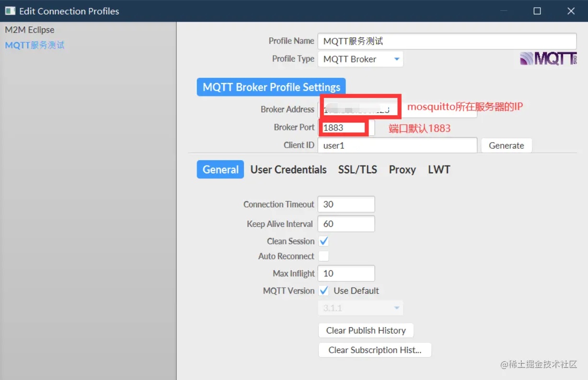Click the Keep Alive Interval label
The image size is (588, 380).
(x=280, y=224)
